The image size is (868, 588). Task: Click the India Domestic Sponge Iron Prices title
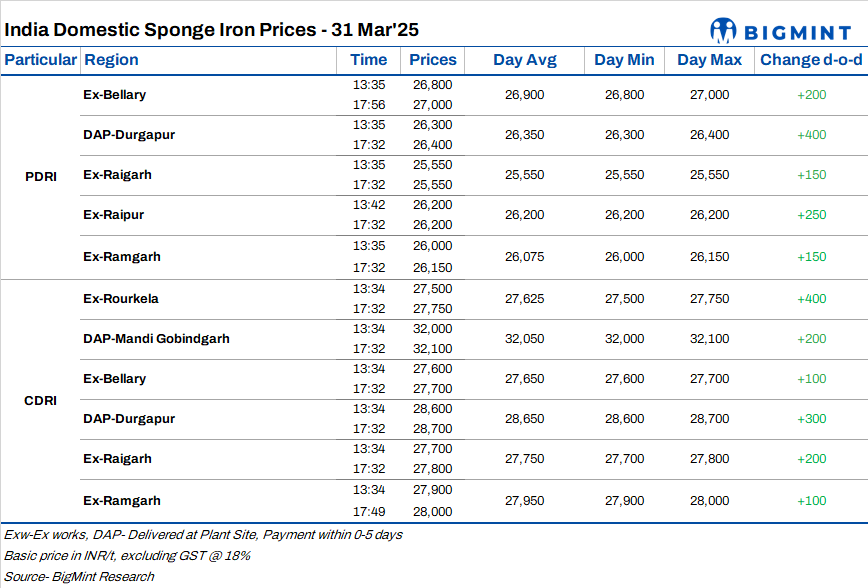212,29
